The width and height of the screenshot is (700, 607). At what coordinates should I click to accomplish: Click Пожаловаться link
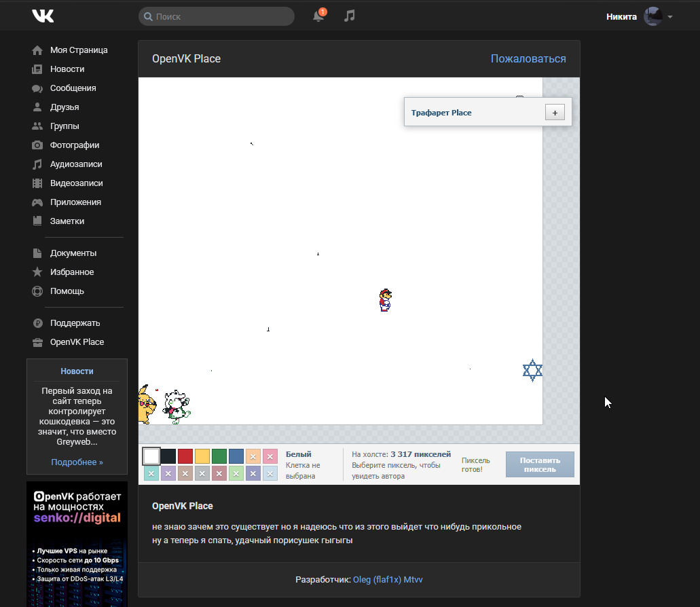[x=528, y=58]
